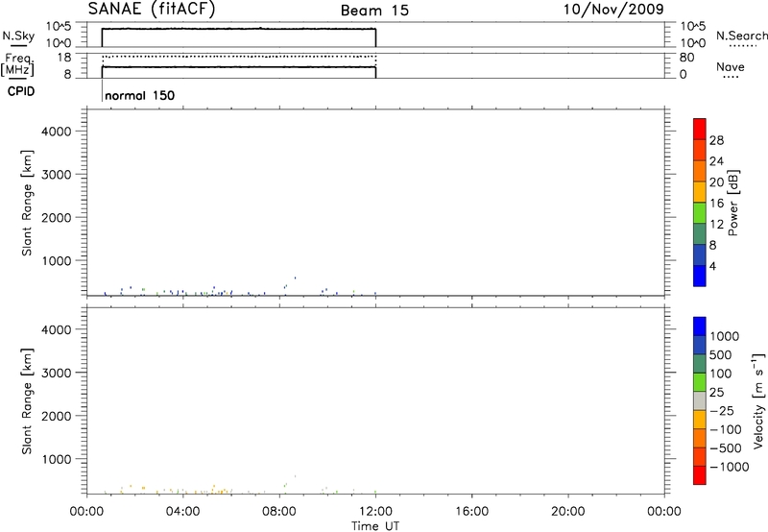The width and height of the screenshot is (768, 532).
Task: Click the 4 tick on Power colorbar
Action: [712, 266]
